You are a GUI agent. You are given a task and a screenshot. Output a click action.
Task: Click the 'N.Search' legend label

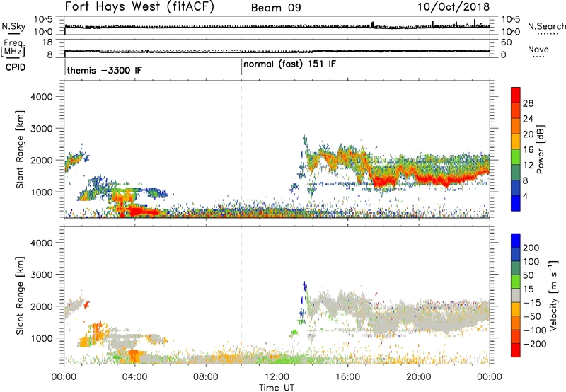546,26
